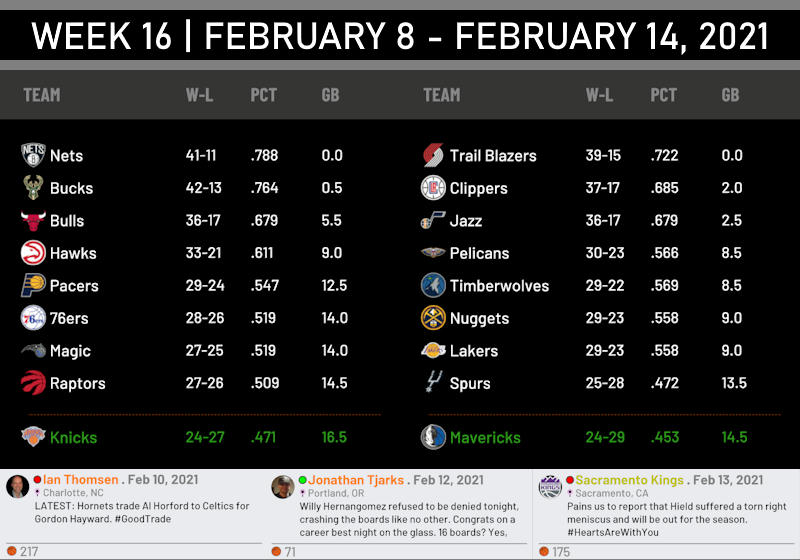This screenshot has height=560, width=800.
Task: Click the Nets team logo
Action: (x=33, y=155)
